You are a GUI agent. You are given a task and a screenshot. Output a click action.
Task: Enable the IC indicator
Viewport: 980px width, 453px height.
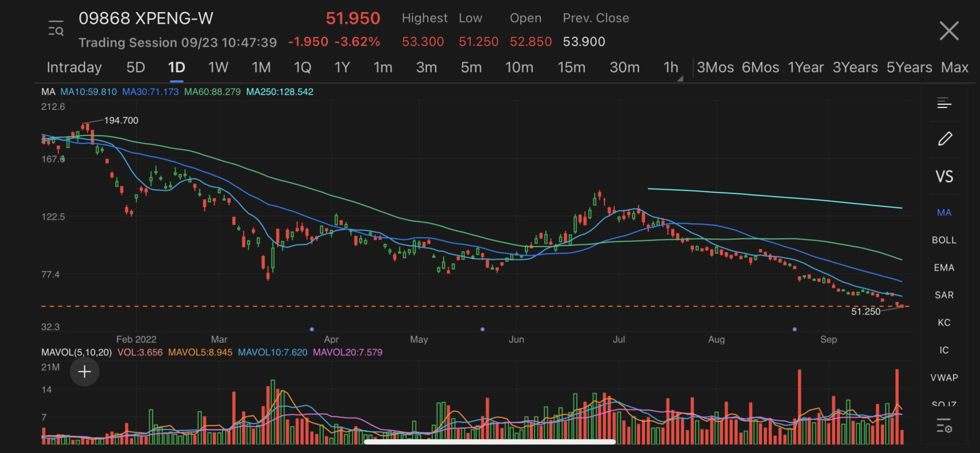[944, 350]
